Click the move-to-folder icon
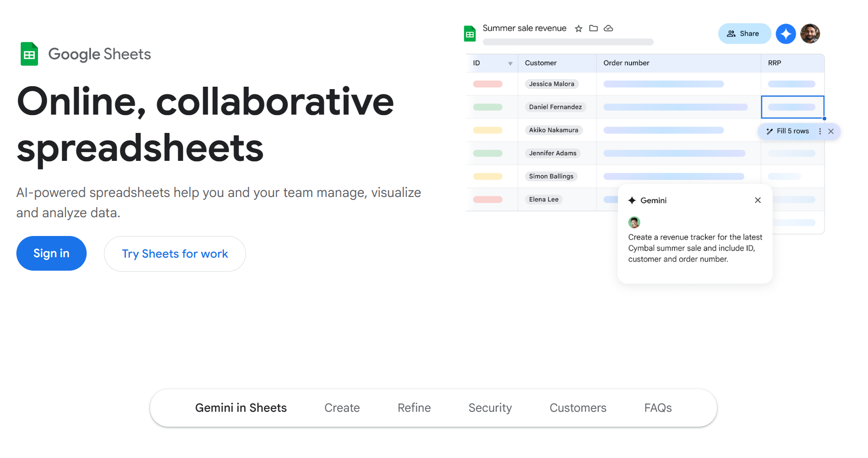868x458 pixels. [x=594, y=28]
